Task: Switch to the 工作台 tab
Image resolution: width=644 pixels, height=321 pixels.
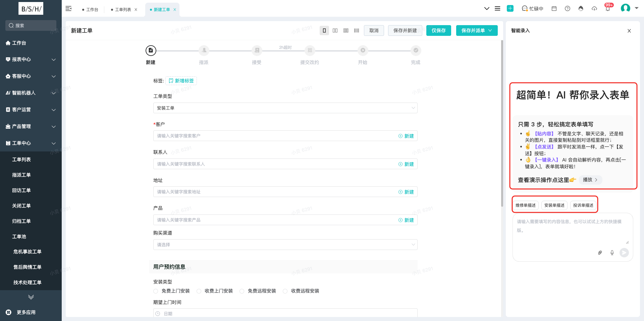Action: (90, 10)
